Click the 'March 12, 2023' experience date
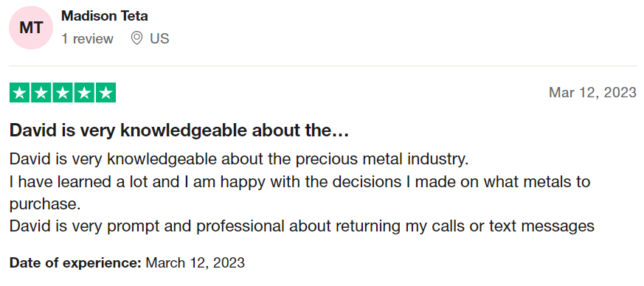Screen dimensions: 644x286 (195, 262)
